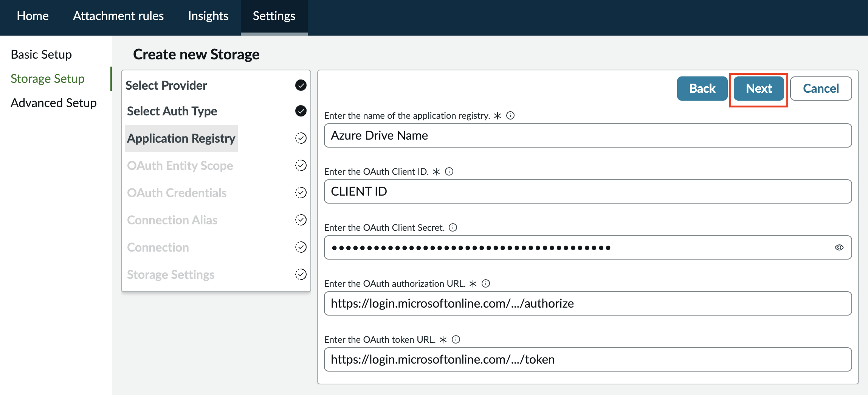Click the pending check icon beside Storage Settings
Image resolution: width=868 pixels, height=395 pixels.
(301, 274)
